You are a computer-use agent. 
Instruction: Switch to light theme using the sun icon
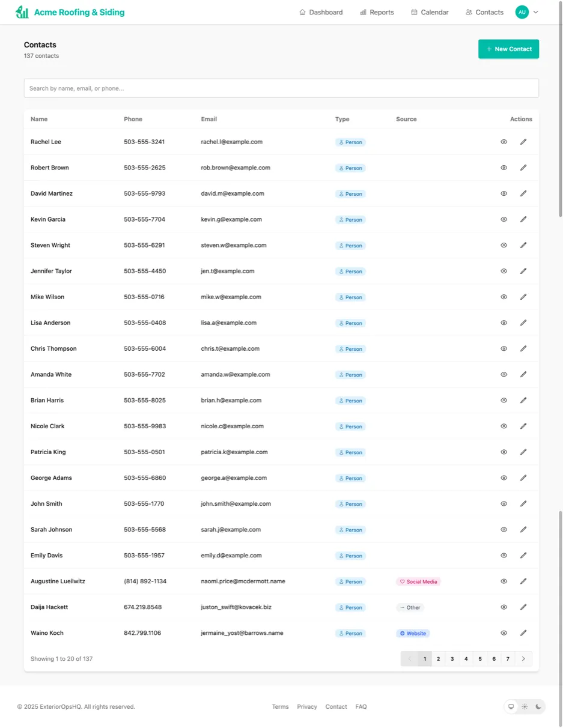coord(524,706)
